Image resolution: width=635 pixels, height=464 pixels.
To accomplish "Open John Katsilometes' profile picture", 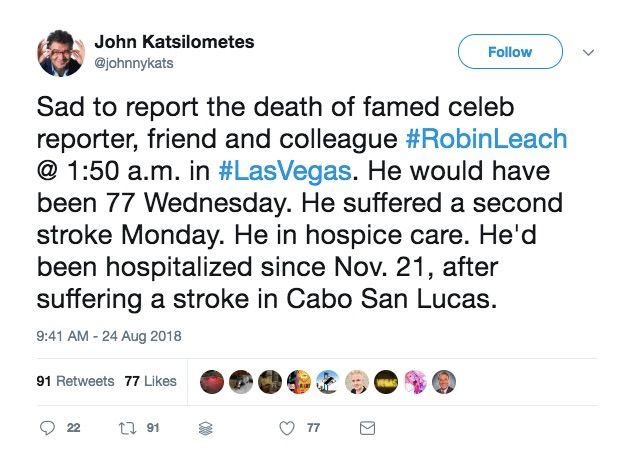I will pos(60,54).
